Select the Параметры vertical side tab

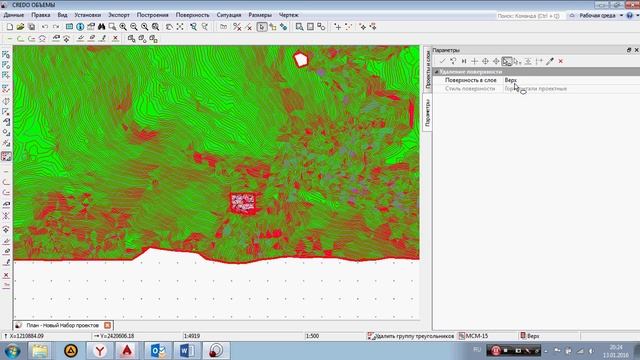[427, 113]
